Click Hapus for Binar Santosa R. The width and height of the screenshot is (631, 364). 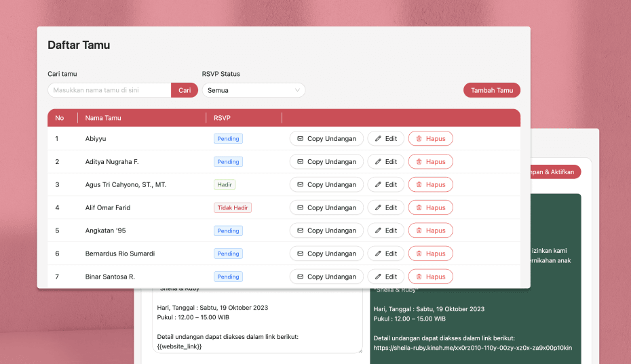pyautogui.click(x=430, y=277)
